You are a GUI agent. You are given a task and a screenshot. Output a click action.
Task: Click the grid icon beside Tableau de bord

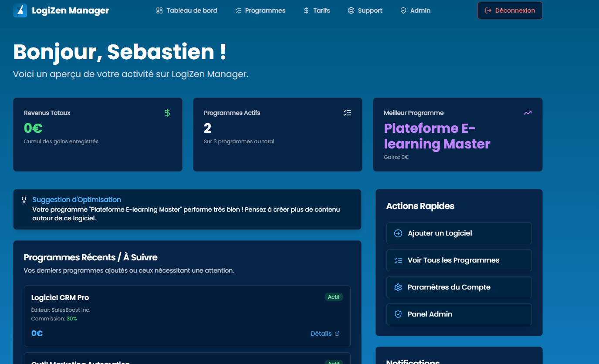tap(159, 10)
